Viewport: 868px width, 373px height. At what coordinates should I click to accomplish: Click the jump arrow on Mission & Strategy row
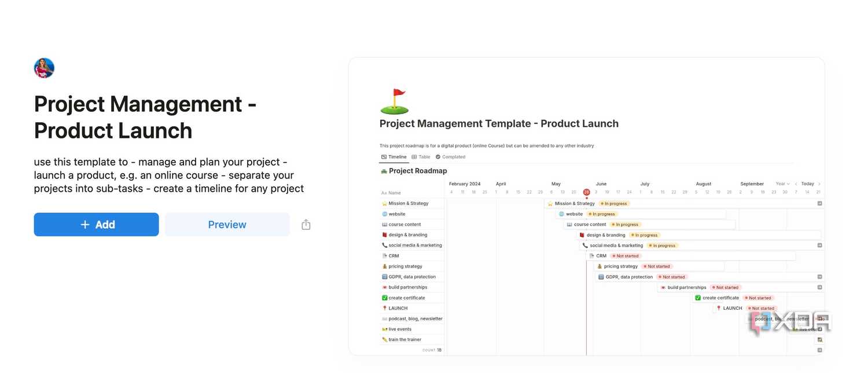pyautogui.click(x=819, y=203)
